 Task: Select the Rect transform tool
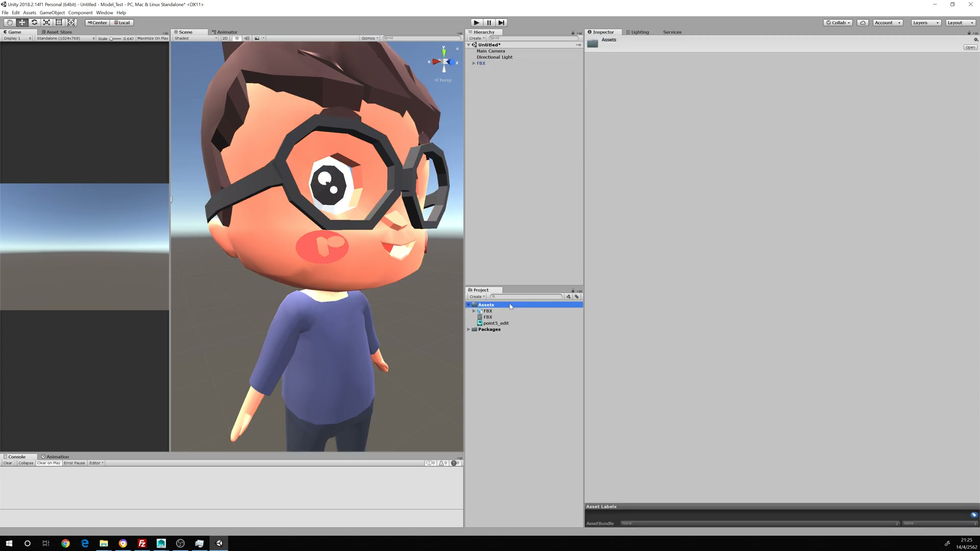59,22
